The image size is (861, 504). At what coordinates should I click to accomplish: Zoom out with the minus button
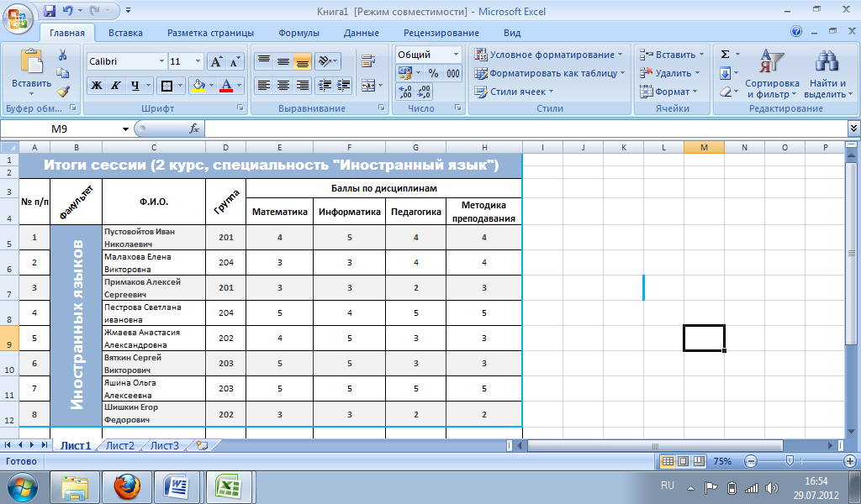(x=752, y=461)
